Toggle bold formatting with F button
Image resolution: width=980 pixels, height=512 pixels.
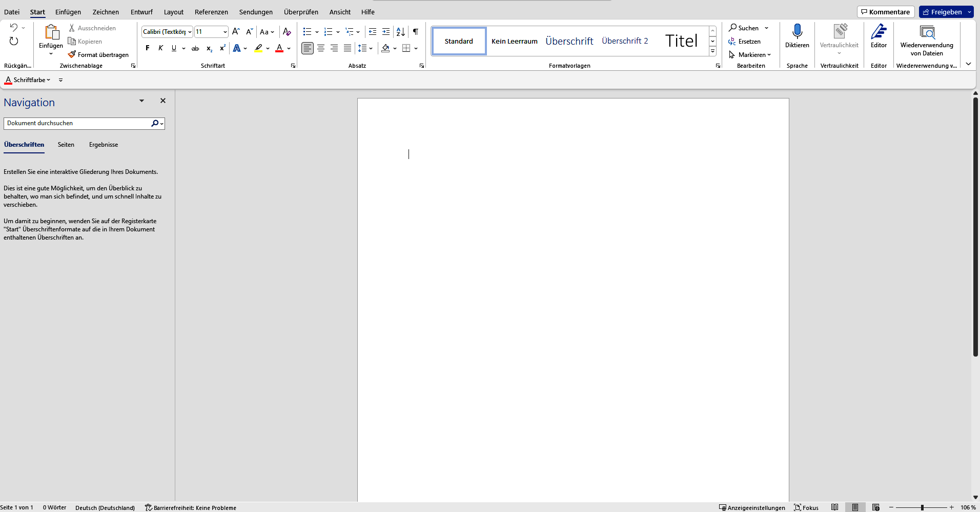click(x=148, y=48)
